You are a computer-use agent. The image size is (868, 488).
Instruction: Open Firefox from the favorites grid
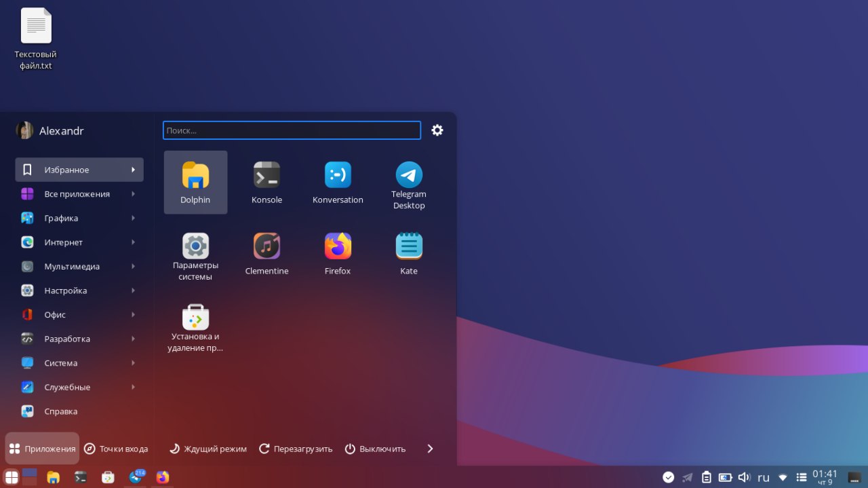point(338,253)
